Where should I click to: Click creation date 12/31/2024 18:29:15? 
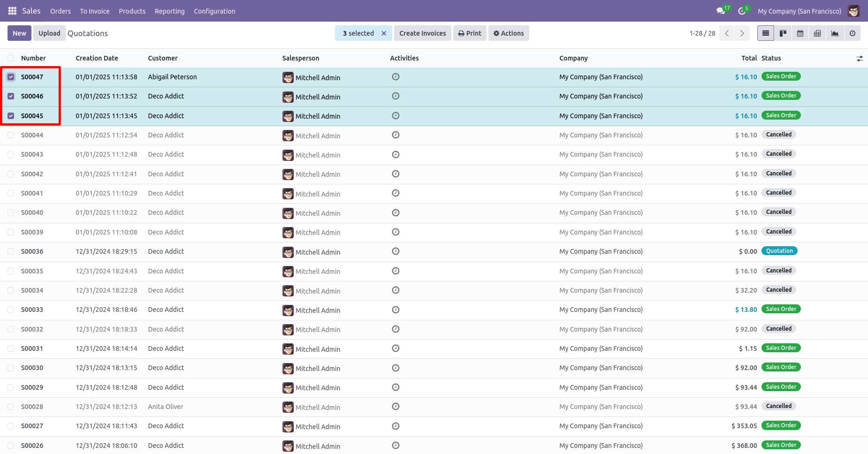[107, 251]
